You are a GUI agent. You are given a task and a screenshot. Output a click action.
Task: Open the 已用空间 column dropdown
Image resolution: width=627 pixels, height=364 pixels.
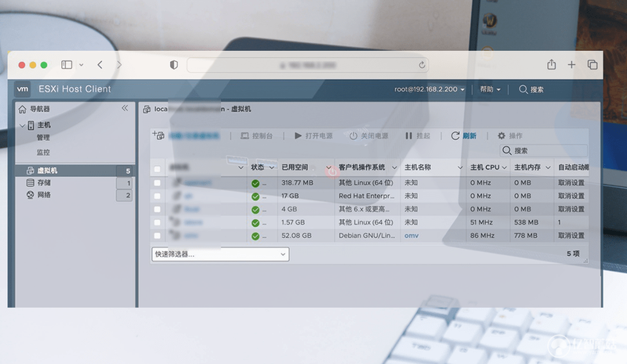pos(328,168)
